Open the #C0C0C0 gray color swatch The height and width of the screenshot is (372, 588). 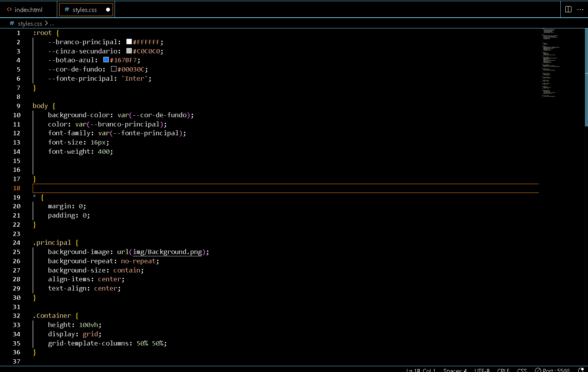click(x=129, y=51)
